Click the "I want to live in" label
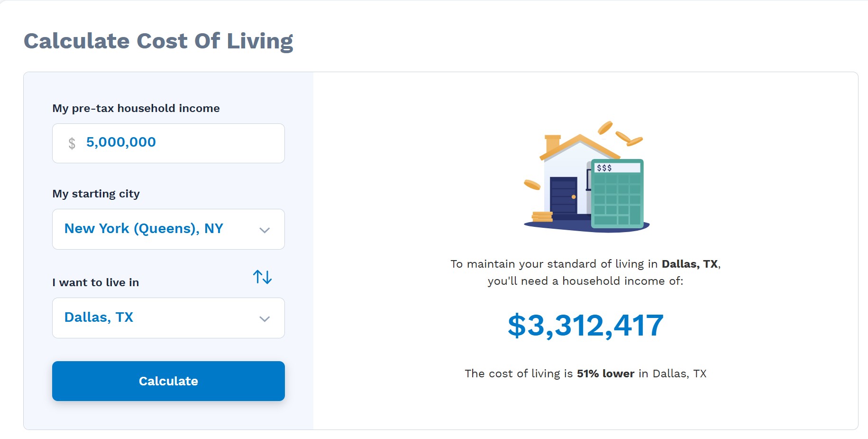This screenshot has height=439, width=868. click(95, 282)
